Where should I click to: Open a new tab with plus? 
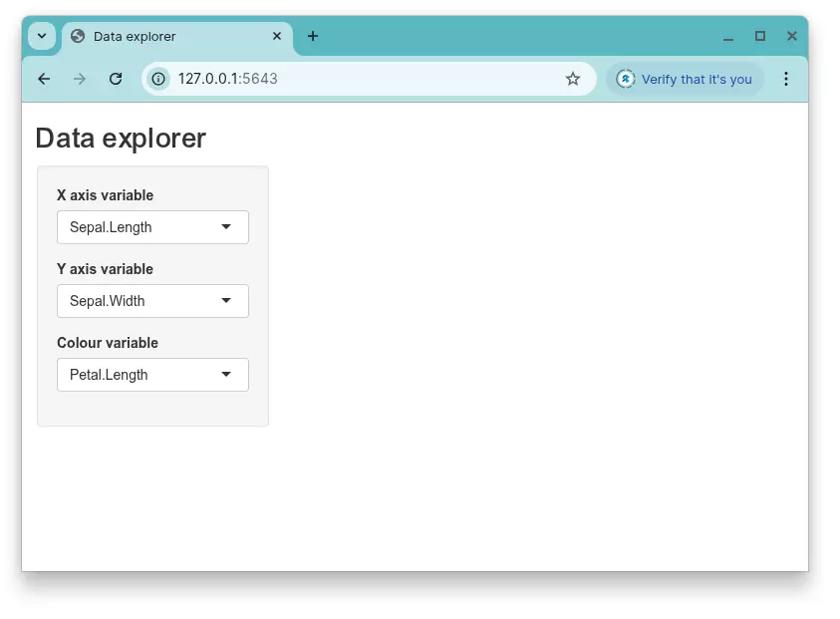[x=313, y=36]
